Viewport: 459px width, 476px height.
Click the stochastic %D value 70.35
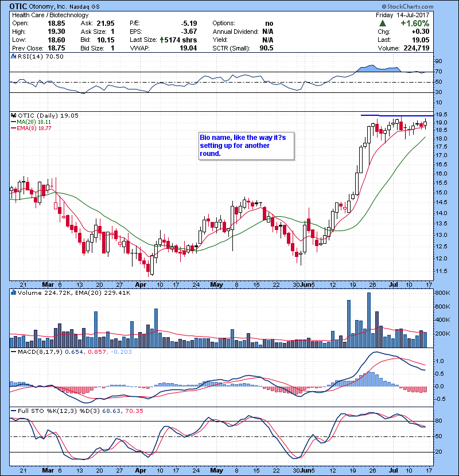point(134,411)
